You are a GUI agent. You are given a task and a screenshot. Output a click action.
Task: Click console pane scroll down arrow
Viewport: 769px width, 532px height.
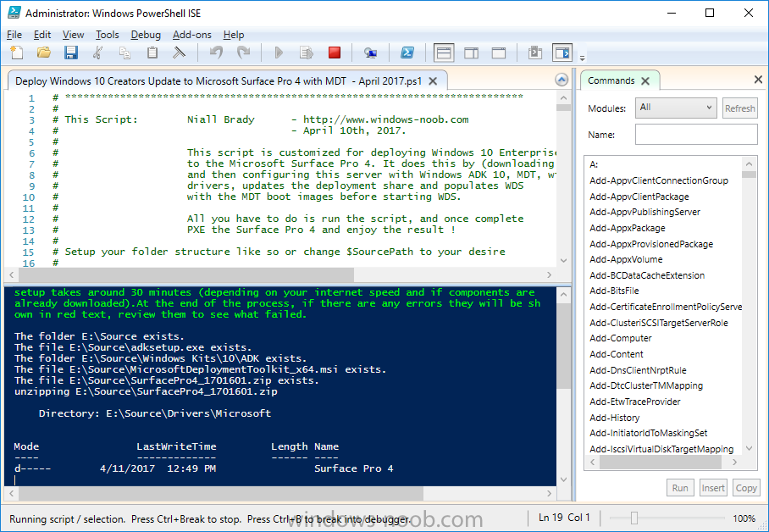coord(563,479)
